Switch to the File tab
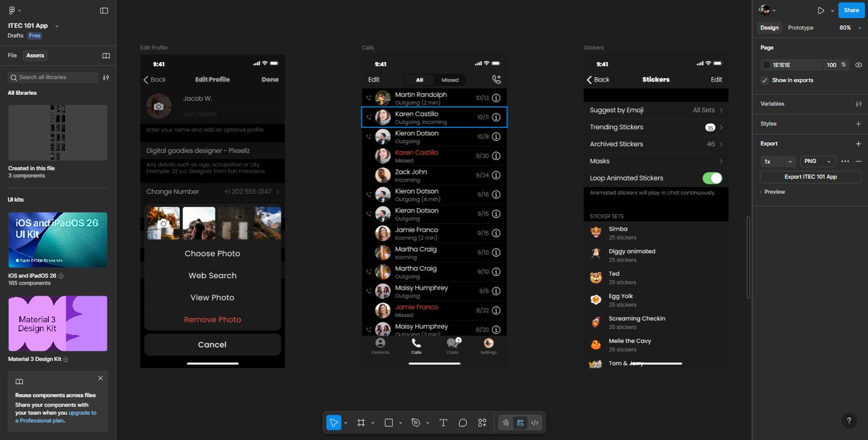868x440 pixels. tap(12, 56)
